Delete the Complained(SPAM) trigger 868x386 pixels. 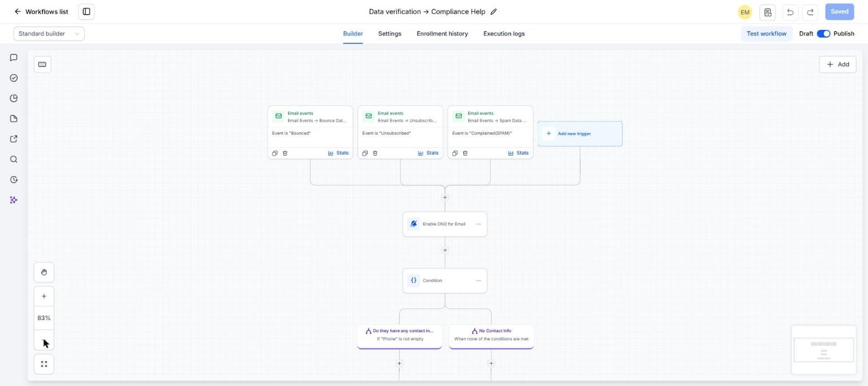[x=465, y=153]
